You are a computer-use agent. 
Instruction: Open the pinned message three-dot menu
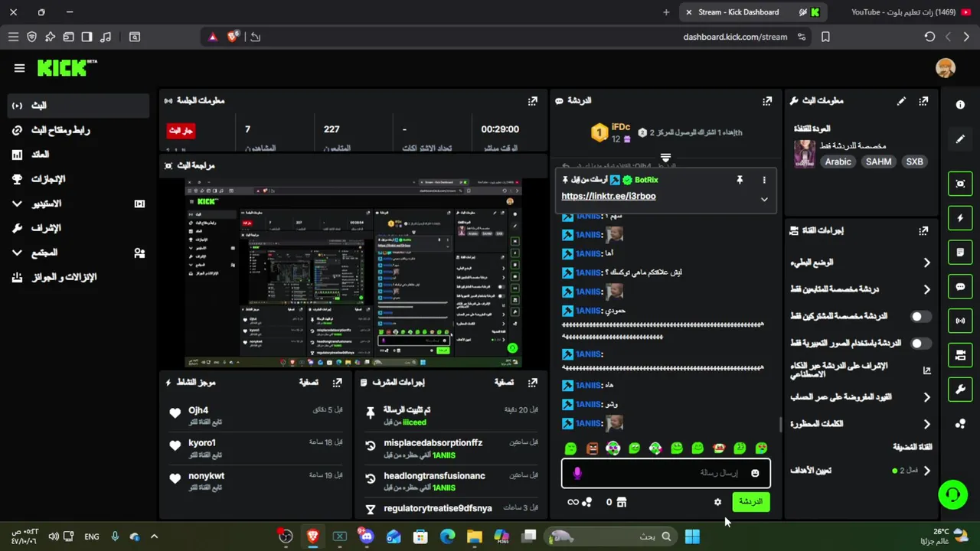click(x=763, y=180)
